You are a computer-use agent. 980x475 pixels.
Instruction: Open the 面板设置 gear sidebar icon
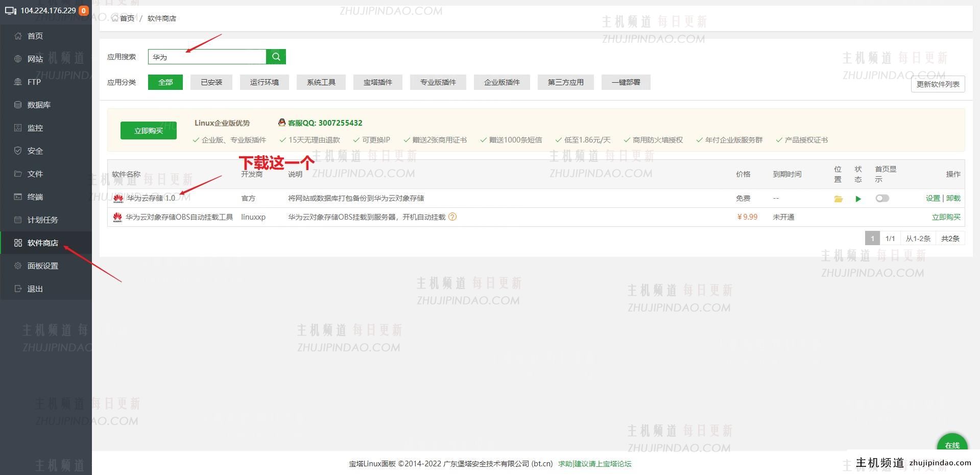18,266
